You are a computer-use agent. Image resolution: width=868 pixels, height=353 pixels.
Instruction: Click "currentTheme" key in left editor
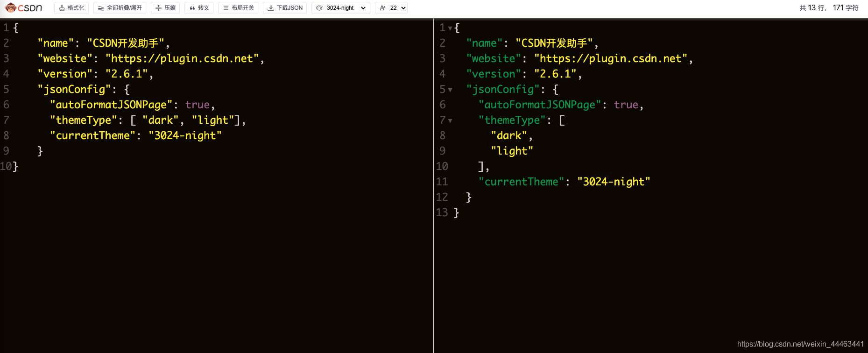92,135
